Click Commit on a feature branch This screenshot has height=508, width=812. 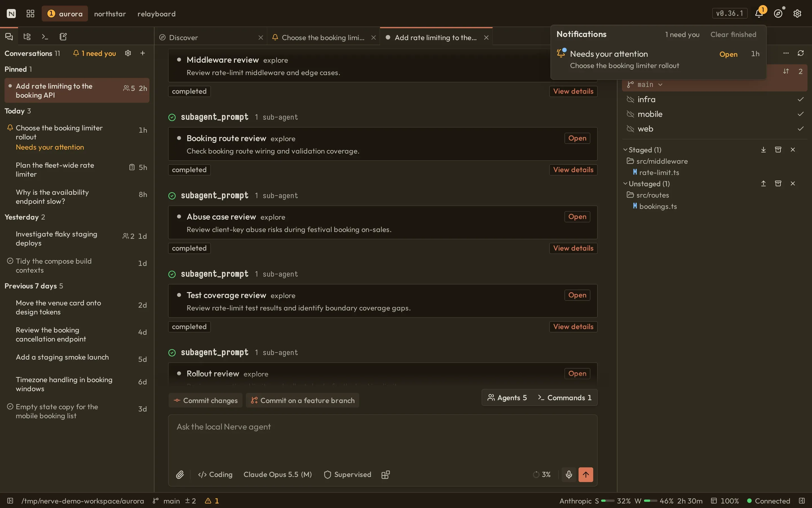(303, 400)
